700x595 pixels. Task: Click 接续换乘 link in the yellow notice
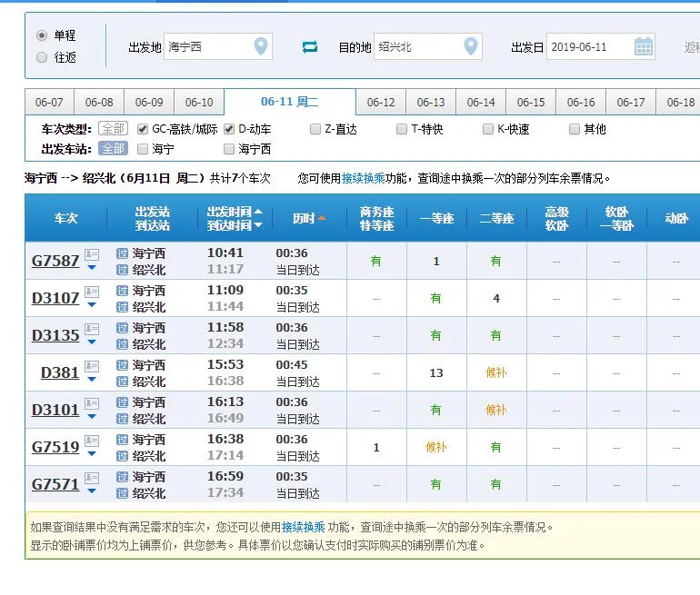click(303, 527)
